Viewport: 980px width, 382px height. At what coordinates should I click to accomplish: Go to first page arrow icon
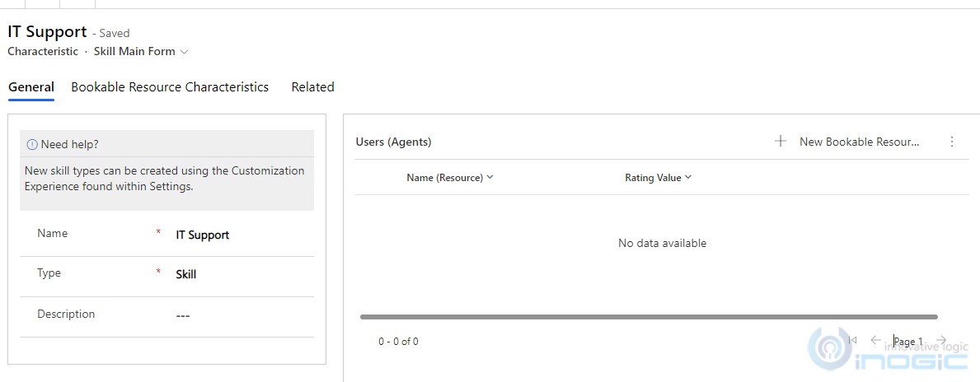(x=852, y=340)
